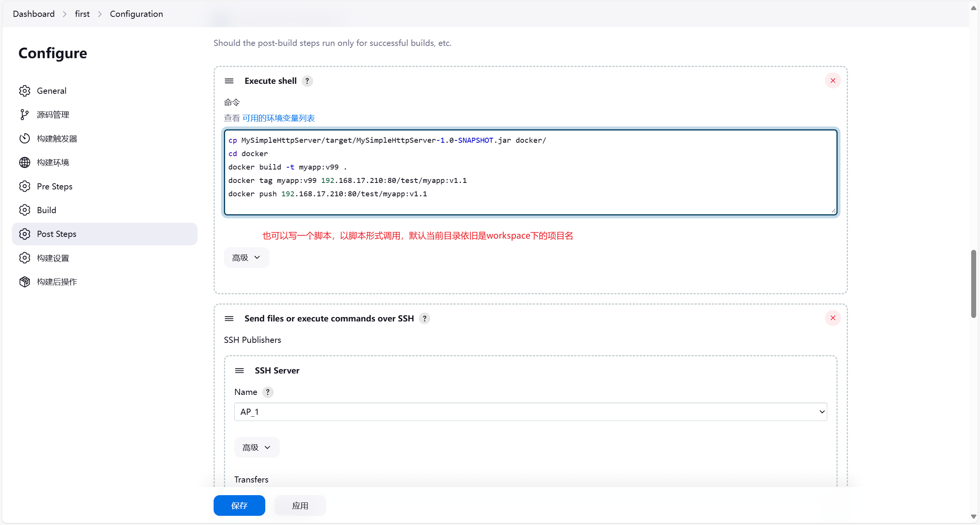This screenshot has height=525, width=980.
Task: Select the Pre Steps sidebar item
Action: pos(55,186)
